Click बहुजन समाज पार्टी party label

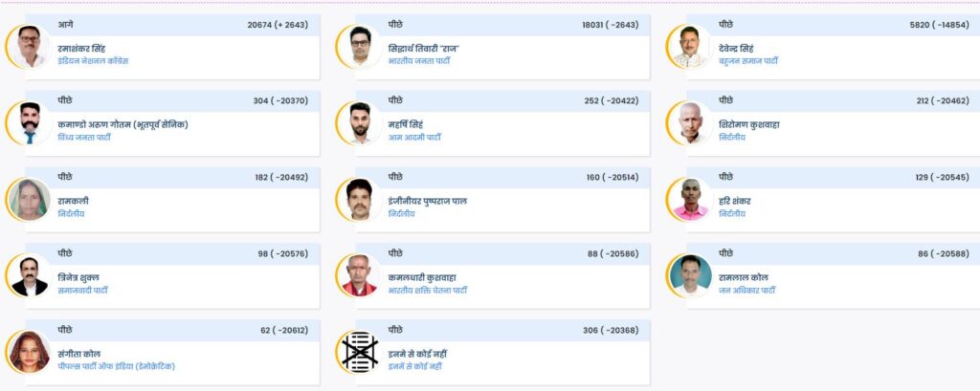(x=748, y=61)
